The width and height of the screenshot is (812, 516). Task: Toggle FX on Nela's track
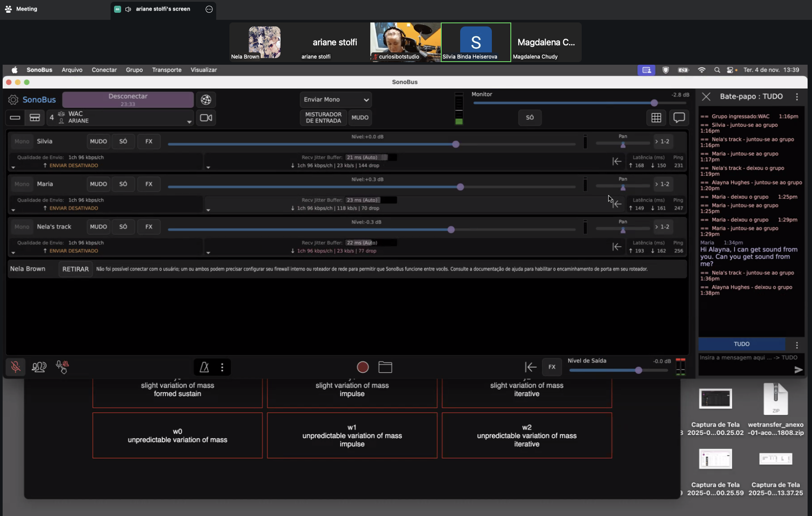(x=149, y=227)
